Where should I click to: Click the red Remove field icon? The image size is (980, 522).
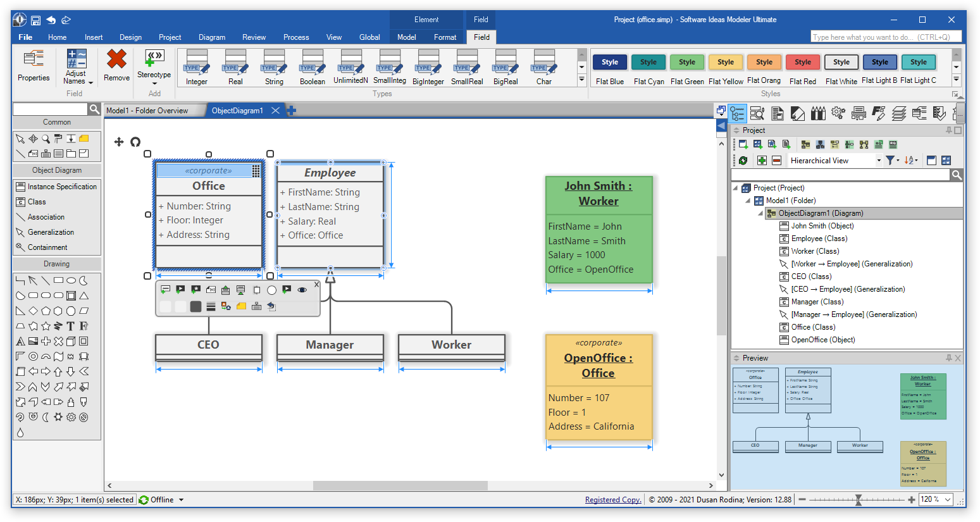click(x=116, y=59)
